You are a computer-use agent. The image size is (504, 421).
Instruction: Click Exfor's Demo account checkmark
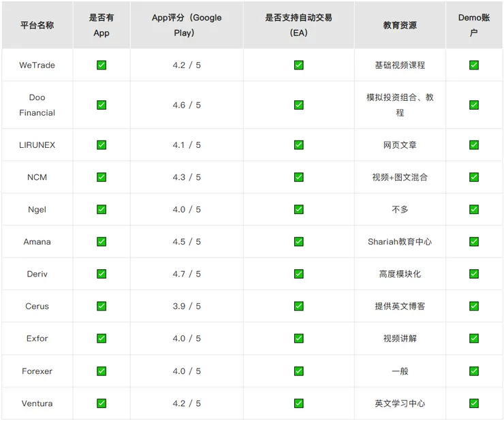(474, 339)
